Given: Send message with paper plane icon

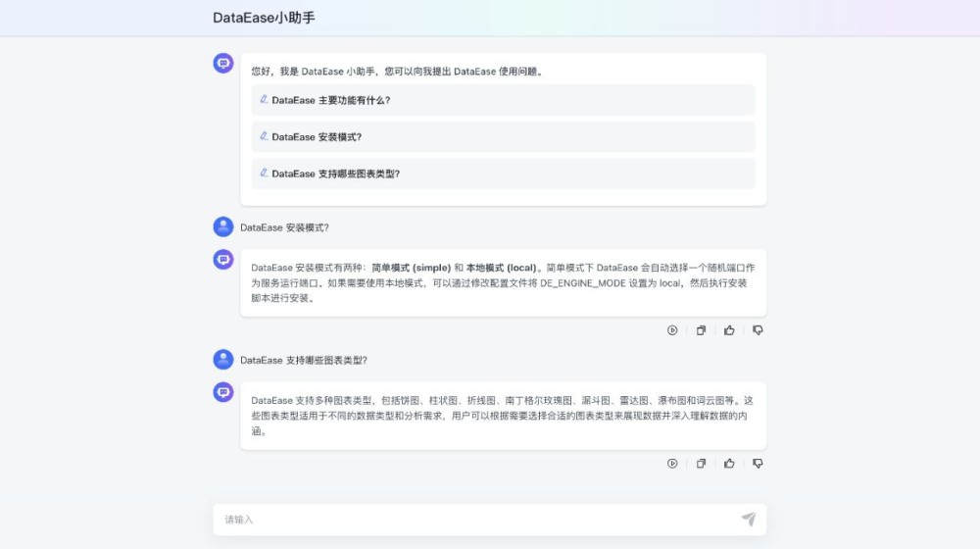Looking at the screenshot, I should (749, 519).
